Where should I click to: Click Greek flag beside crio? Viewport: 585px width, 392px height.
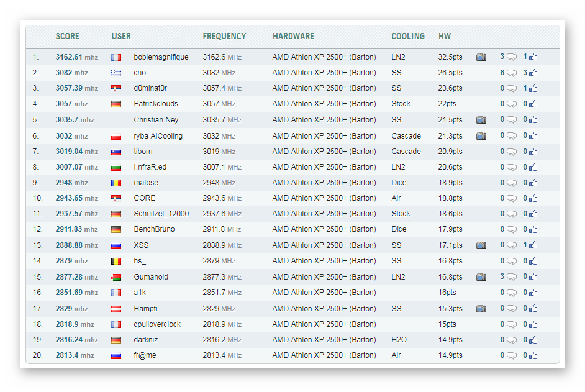[x=116, y=73]
